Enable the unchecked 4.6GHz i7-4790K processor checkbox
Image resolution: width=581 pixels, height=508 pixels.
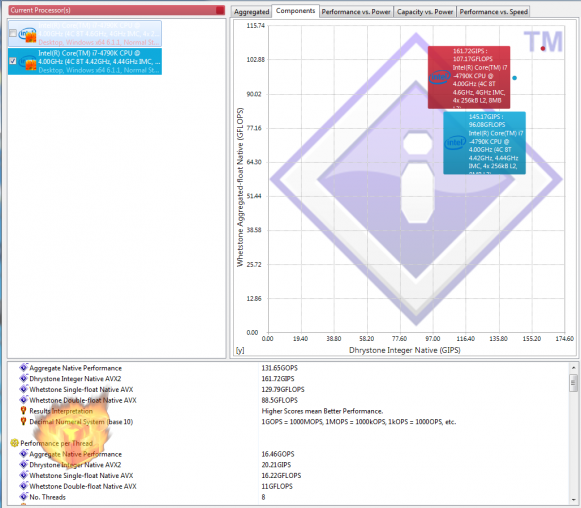pos(13,33)
